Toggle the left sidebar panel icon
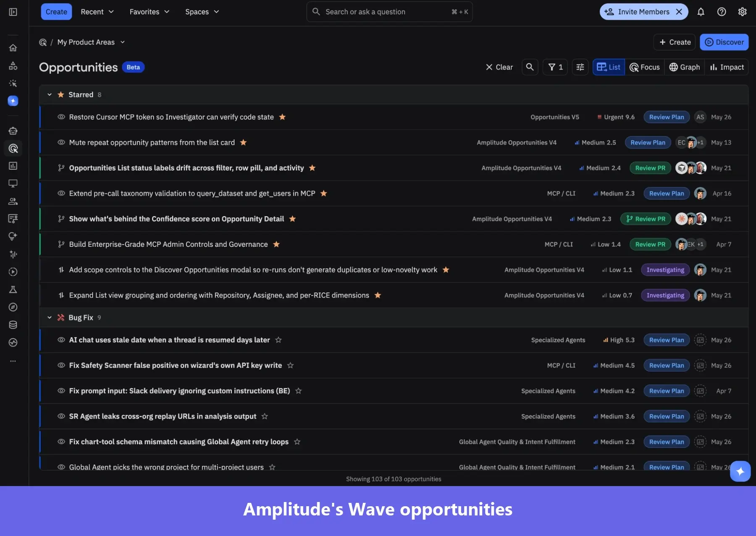Image resolution: width=756 pixels, height=536 pixels. 13,12
